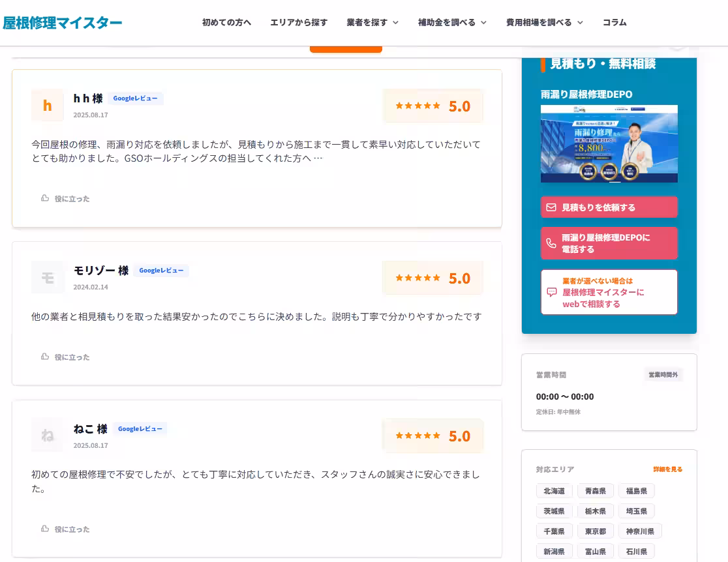Click the 屋根修理マイスター site logo
Image resolution: width=728 pixels, height=562 pixels.
tap(63, 22)
